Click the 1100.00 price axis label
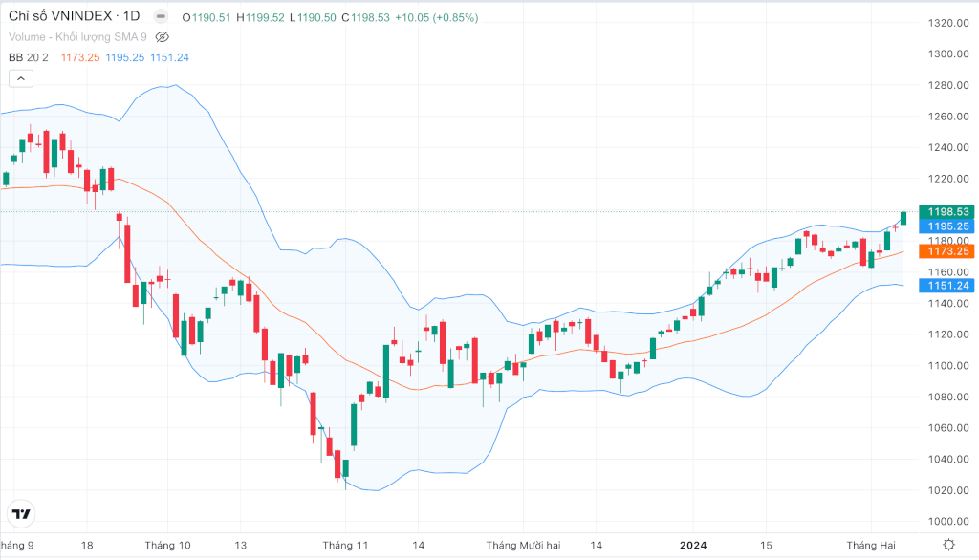Viewport: 979px width, 560px height. tap(948, 365)
